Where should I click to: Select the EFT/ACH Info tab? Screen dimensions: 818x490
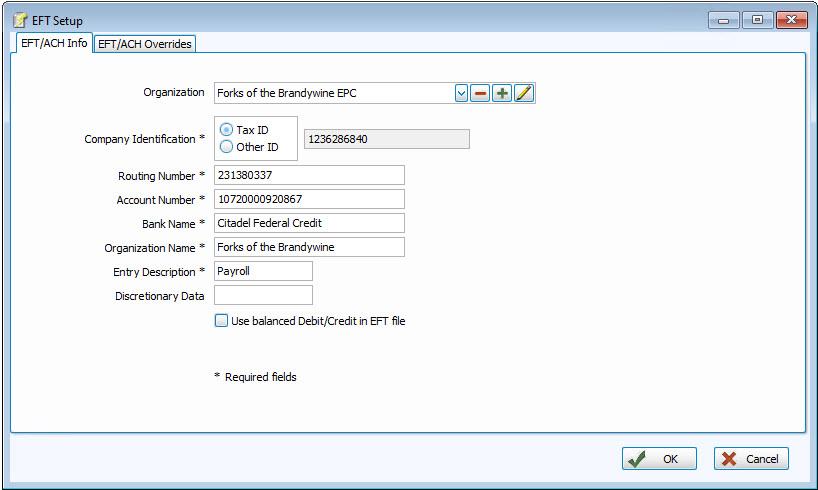click(54, 43)
